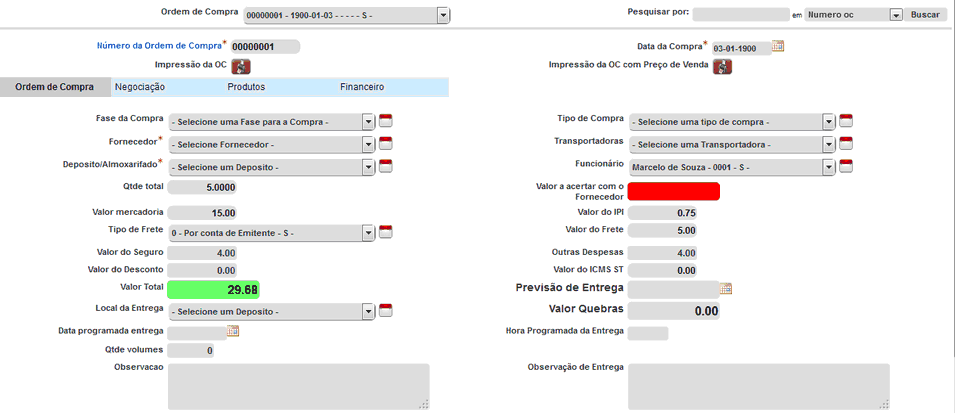Click the red icon next to Fornecedor

click(386, 143)
